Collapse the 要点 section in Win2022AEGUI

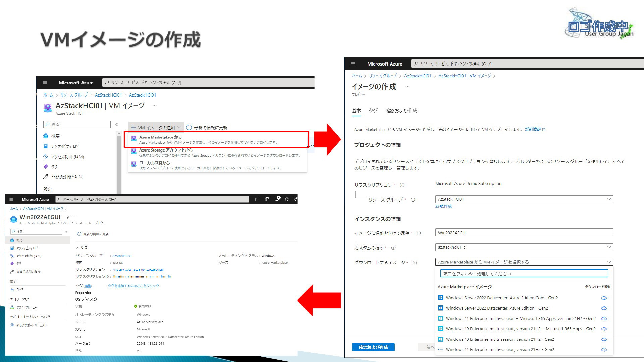coord(82,248)
